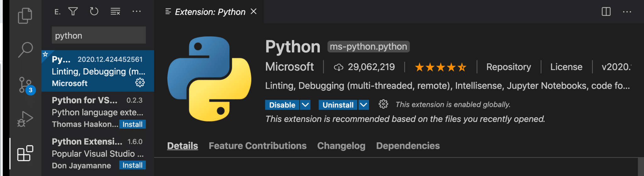Image resolution: width=644 pixels, height=176 pixels.
Task: Expand the Uninstall button dropdown arrow
Action: (364, 105)
